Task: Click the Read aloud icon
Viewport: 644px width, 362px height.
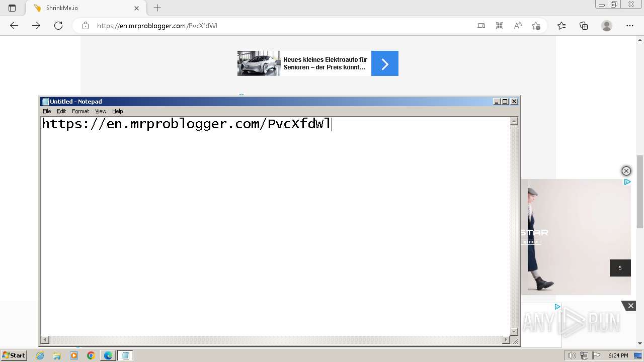Action: 518,26
